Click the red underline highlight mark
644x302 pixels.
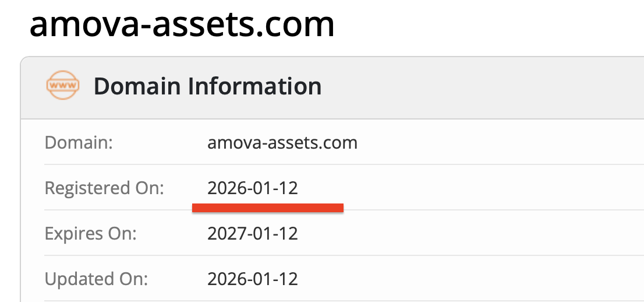click(x=268, y=208)
